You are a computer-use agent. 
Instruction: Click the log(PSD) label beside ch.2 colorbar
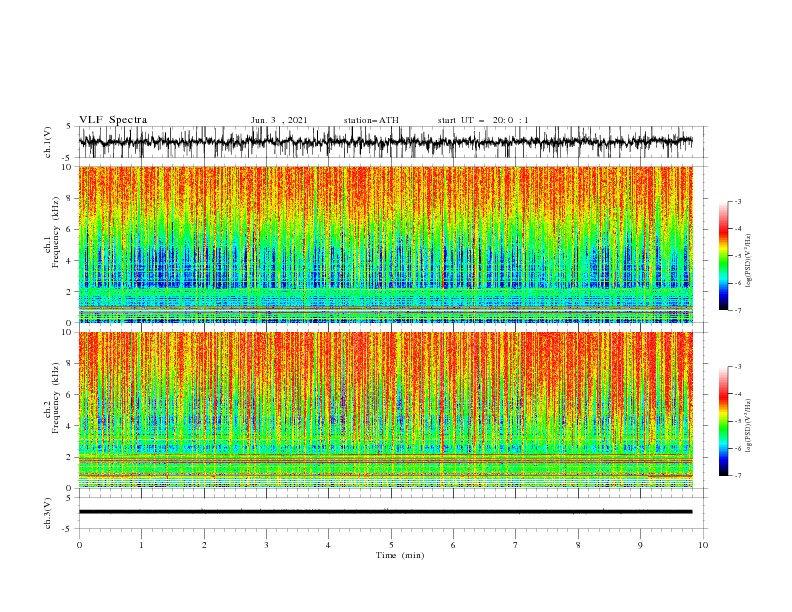point(749,426)
